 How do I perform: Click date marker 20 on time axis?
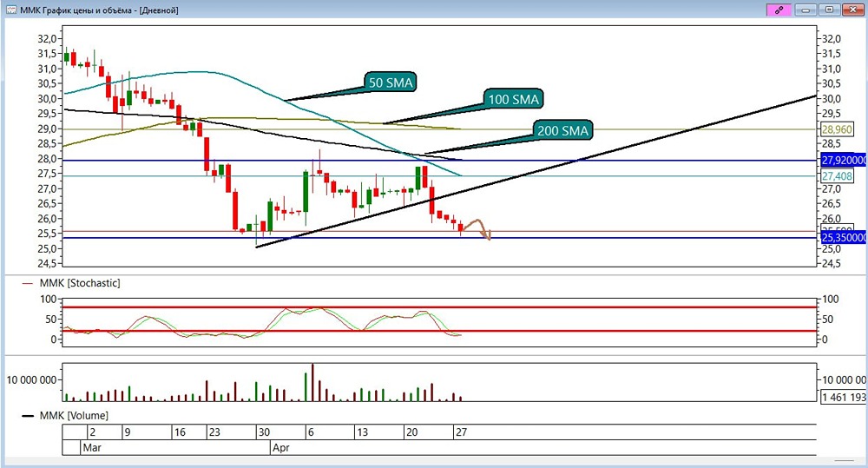coord(411,432)
